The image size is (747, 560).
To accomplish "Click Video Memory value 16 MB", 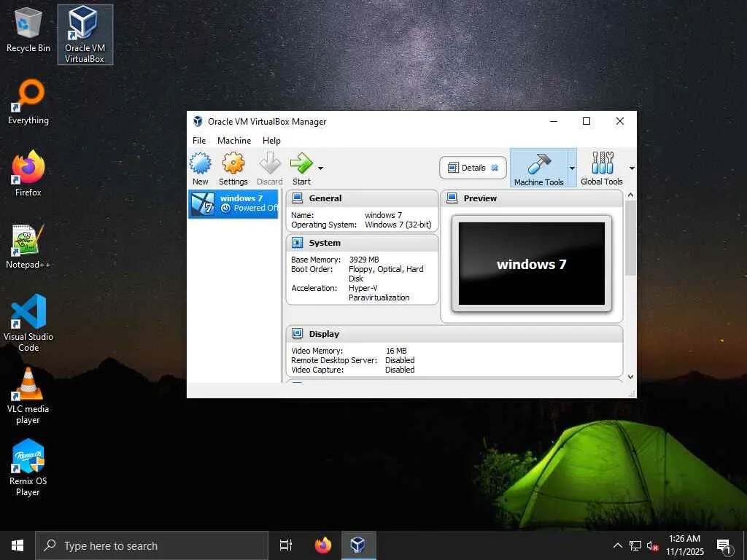I will click(396, 351).
